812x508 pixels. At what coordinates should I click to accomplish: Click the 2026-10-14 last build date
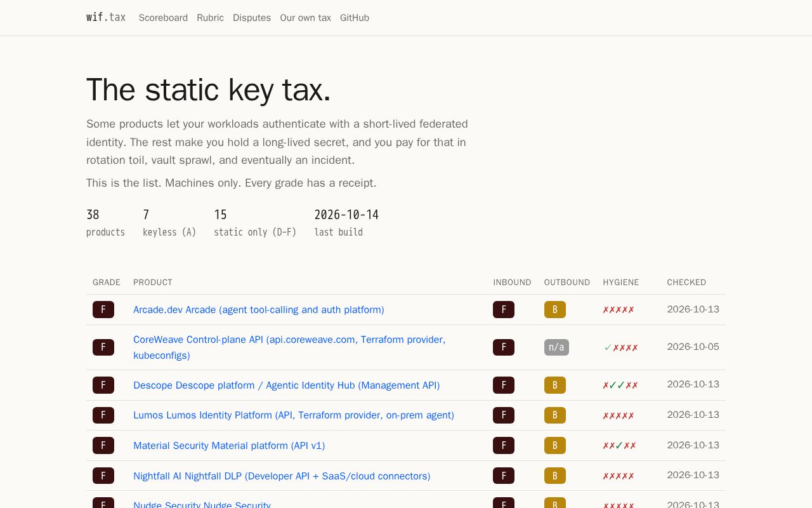click(346, 223)
